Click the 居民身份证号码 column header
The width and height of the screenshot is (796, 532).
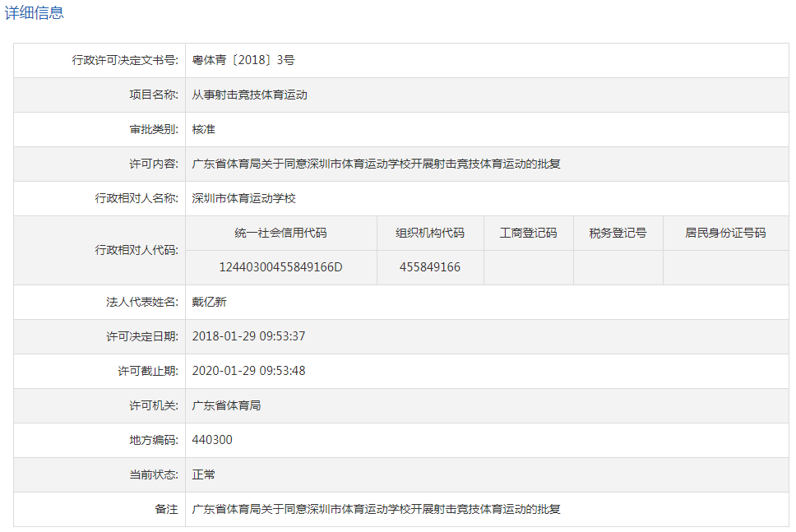pos(725,233)
